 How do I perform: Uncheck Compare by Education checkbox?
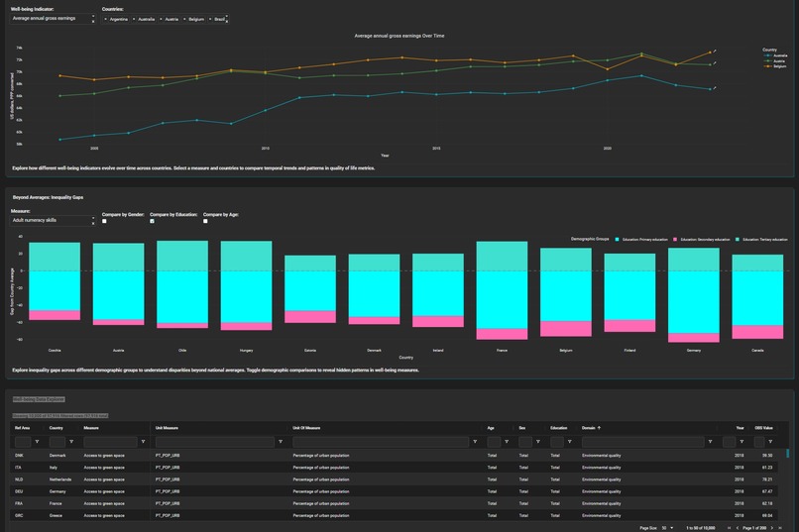coord(153,222)
